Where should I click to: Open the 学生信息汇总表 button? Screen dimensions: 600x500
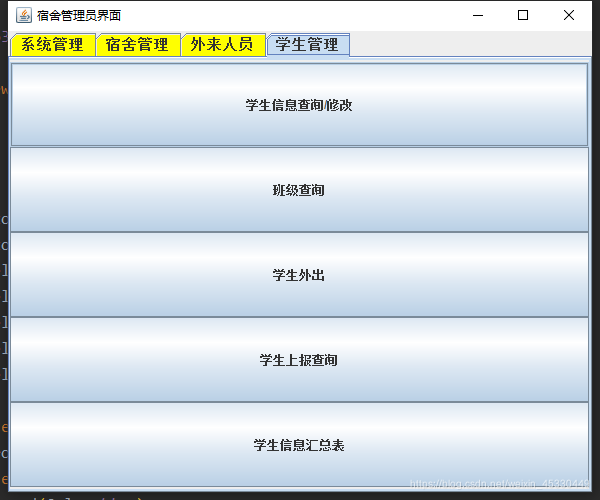click(299, 445)
